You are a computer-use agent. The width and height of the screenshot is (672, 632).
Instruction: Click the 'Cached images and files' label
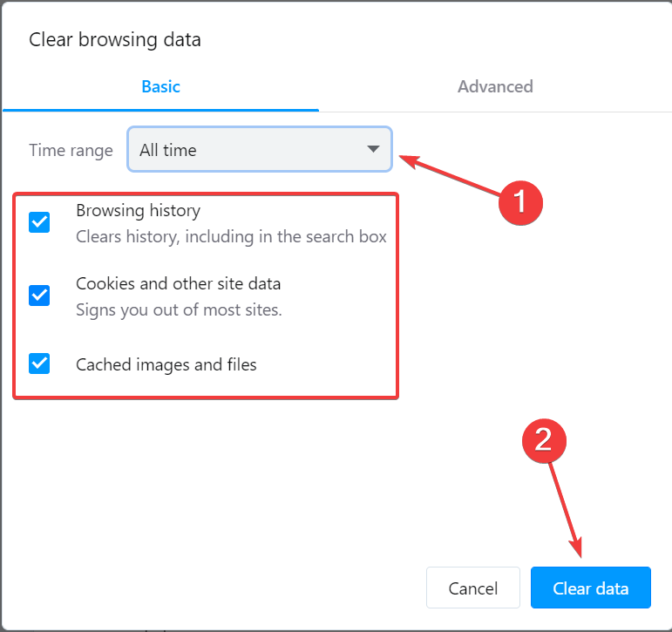166,364
